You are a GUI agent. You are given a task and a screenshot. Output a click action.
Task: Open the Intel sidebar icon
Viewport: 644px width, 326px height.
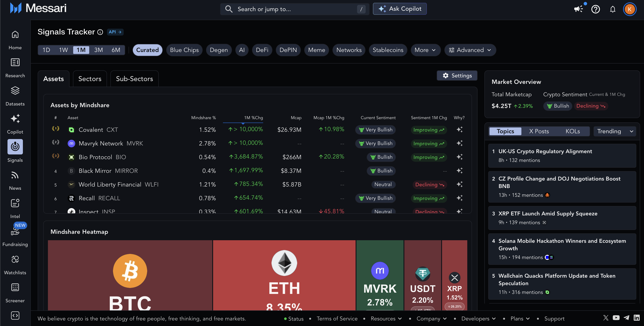point(15,203)
